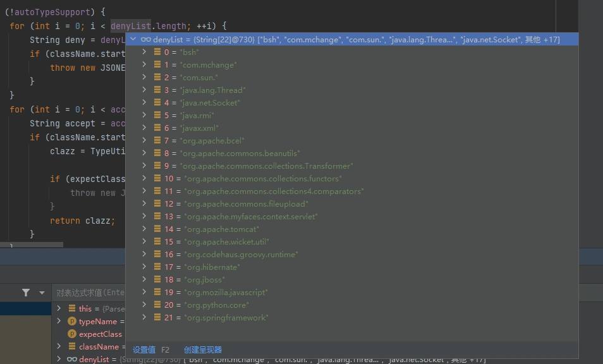The width and height of the screenshot is (603, 364).
Task: Click the field icon beside className variable
Action: (x=71, y=346)
